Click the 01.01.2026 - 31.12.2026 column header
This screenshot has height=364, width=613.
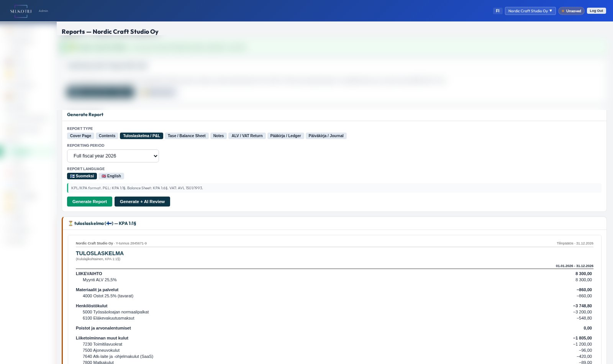click(574, 266)
